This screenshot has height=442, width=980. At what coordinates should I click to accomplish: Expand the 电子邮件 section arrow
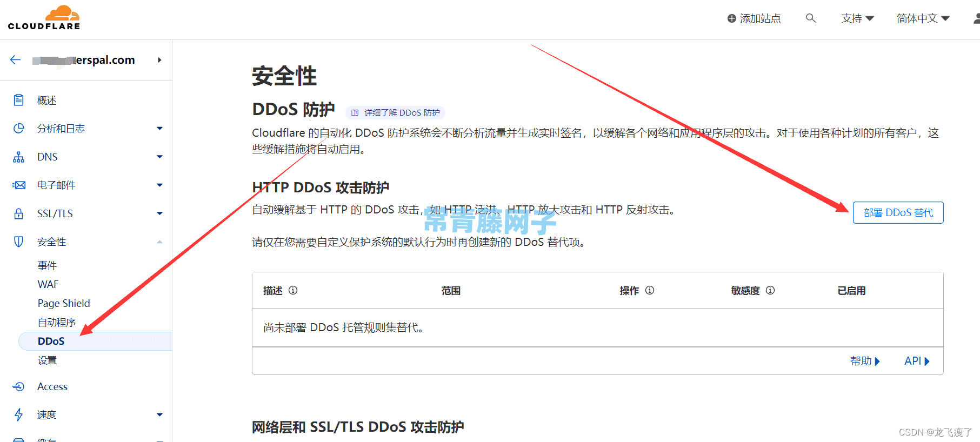pos(159,185)
